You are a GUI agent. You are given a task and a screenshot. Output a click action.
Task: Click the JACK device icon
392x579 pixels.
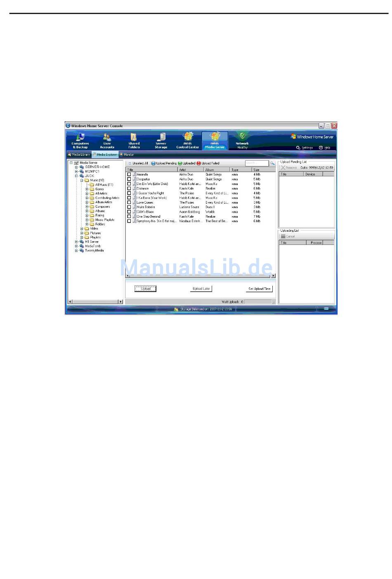pos(82,176)
